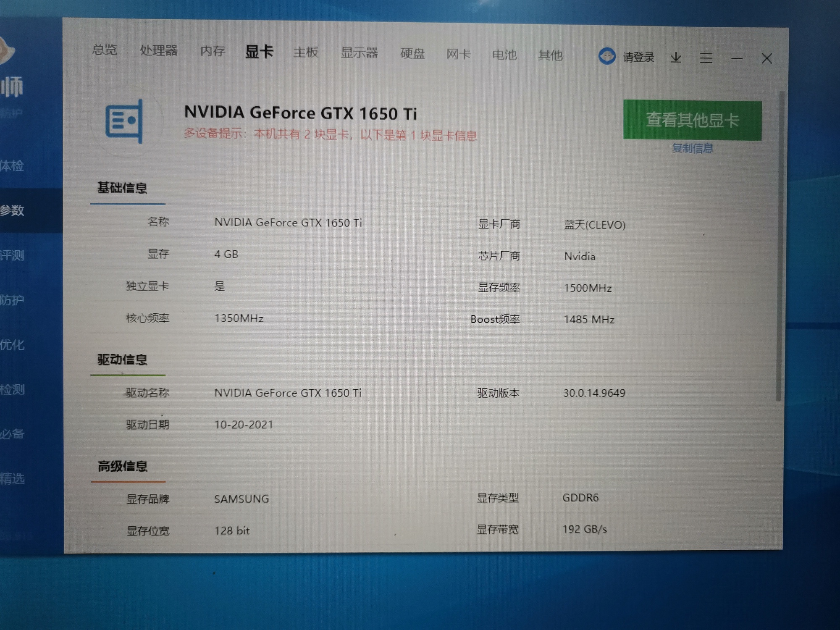The height and width of the screenshot is (630, 840).
Task: Switch to the 处理器 tab
Action: tap(158, 50)
